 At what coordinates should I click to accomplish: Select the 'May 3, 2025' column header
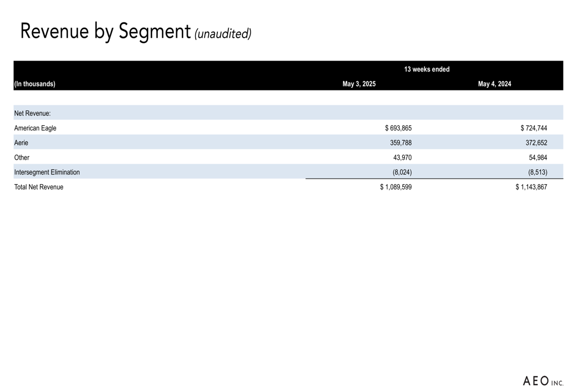click(359, 84)
